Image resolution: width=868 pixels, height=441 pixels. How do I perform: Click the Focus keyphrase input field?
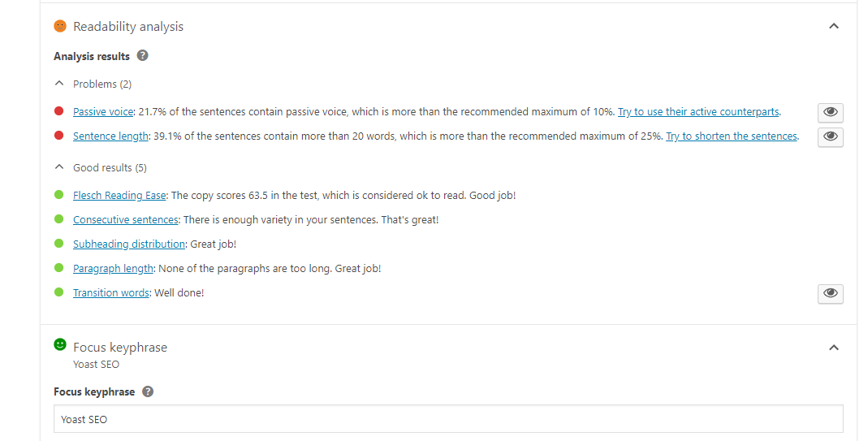click(x=448, y=419)
